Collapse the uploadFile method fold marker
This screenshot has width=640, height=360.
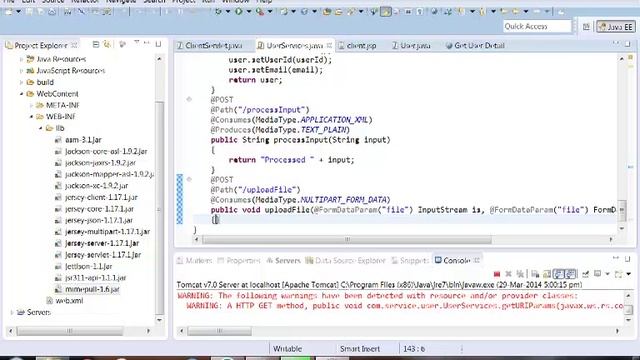(189, 179)
